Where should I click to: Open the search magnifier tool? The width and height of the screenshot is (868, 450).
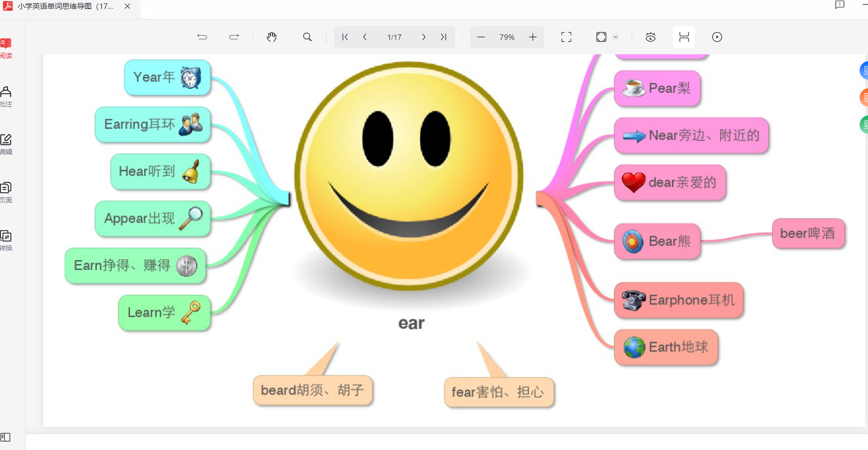(307, 37)
